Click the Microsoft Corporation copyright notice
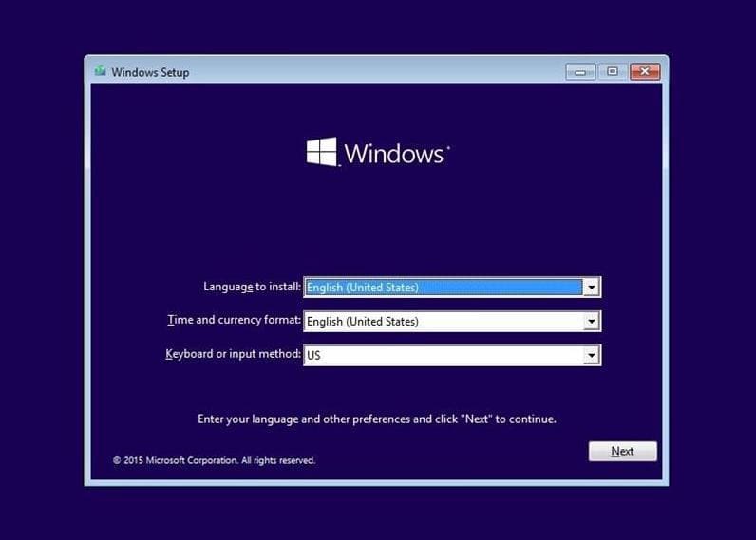Viewport: 756px width, 540px height. [214, 461]
